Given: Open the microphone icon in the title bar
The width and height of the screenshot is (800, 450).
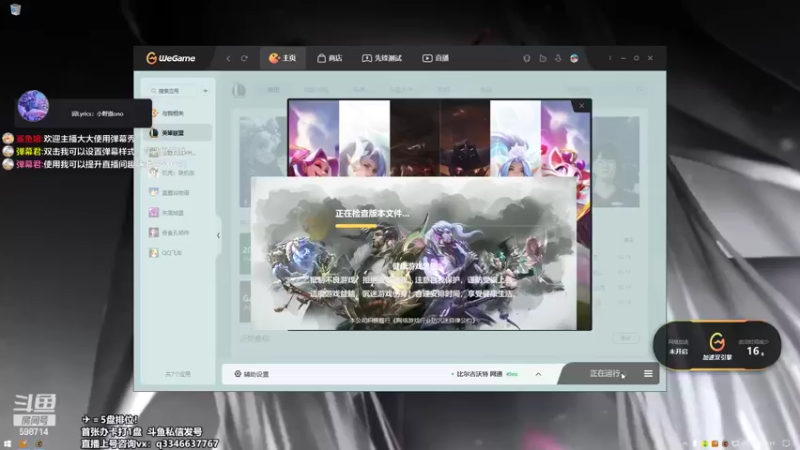Looking at the screenshot, I should click(527, 58).
